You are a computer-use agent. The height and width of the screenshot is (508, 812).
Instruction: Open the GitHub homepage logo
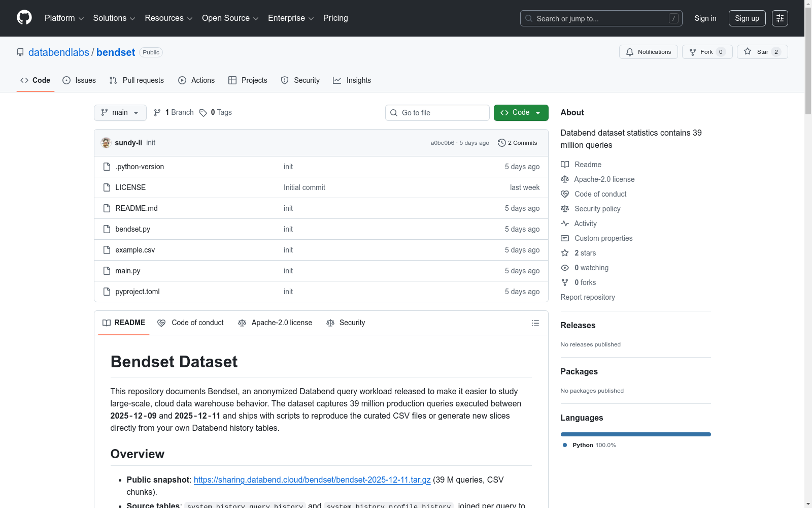click(x=24, y=18)
